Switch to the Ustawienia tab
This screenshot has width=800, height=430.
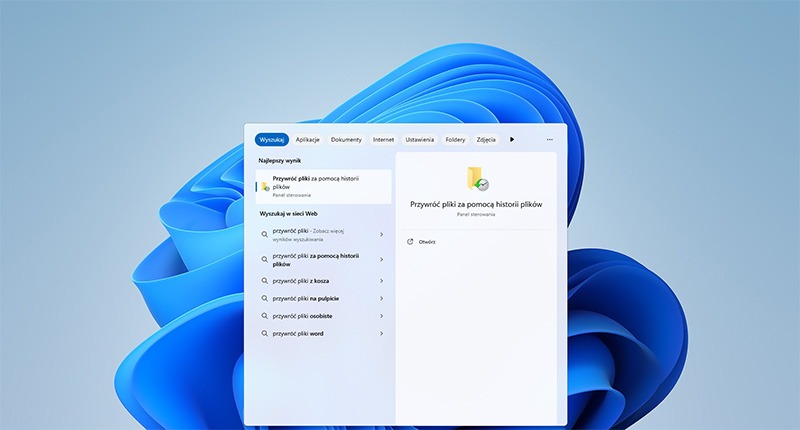coord(419,139)
